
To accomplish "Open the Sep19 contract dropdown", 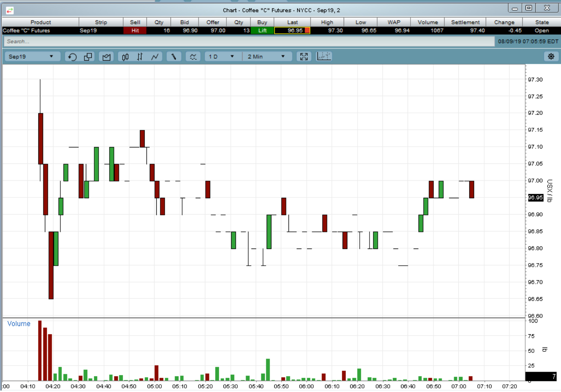I will (32, 57).
